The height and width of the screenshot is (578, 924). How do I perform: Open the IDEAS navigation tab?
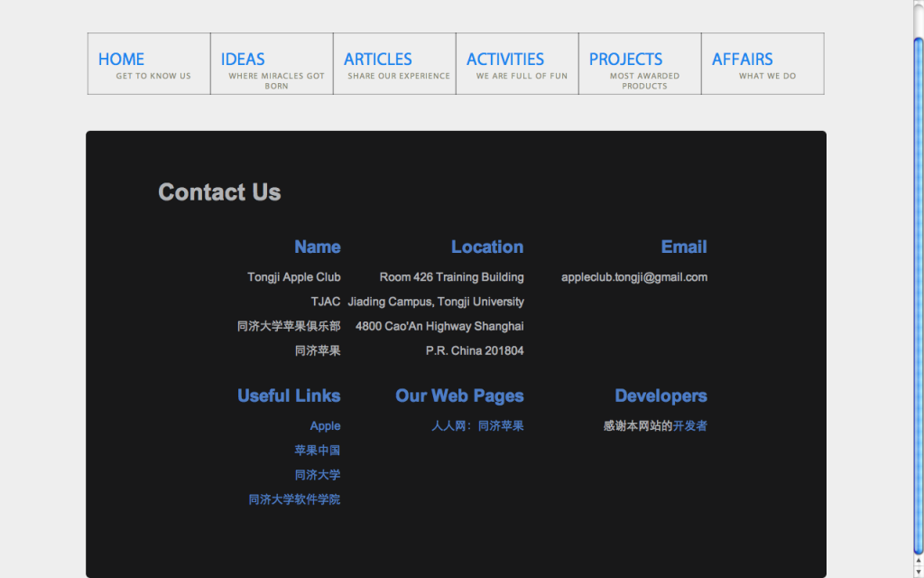272,64
